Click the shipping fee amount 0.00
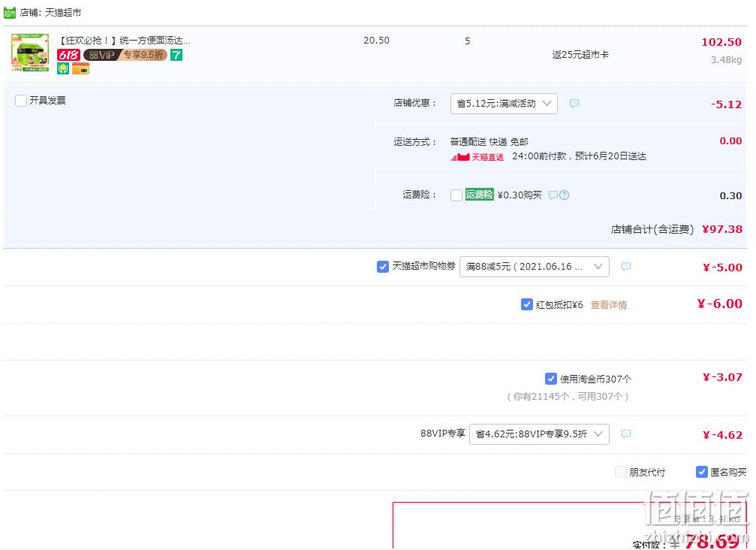The image size is (756, 550). 730,141
